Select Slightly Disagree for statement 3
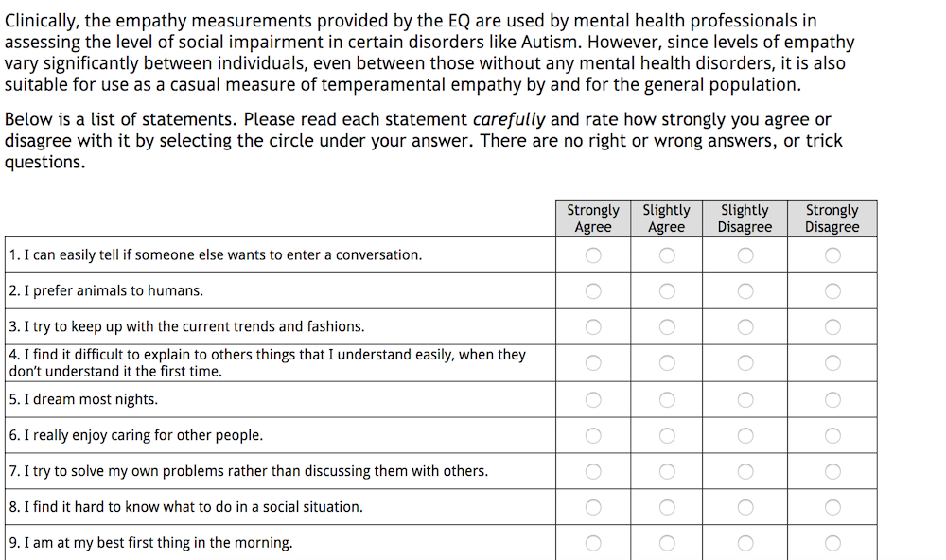Screen dimensions: 946x560 click(x=745, y=327)
